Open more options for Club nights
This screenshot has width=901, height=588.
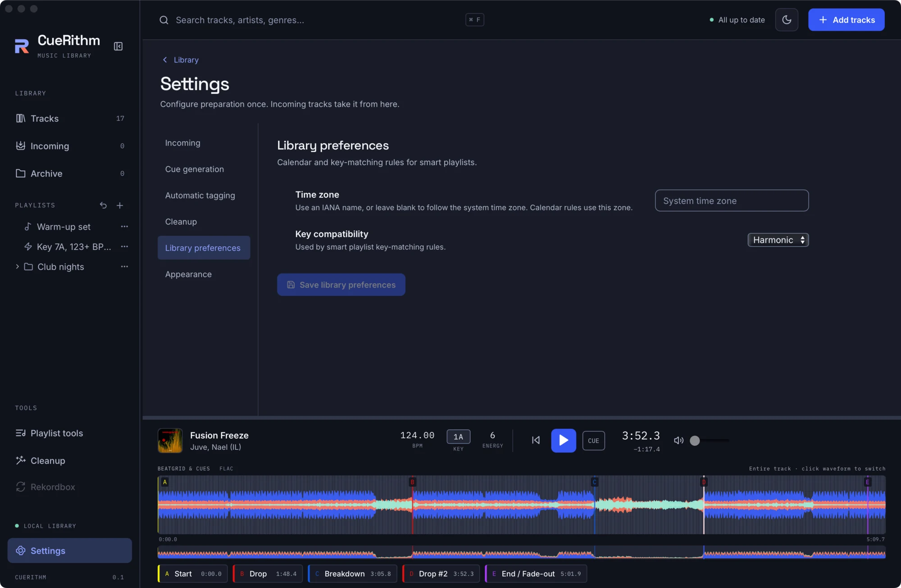coord(124,267)
